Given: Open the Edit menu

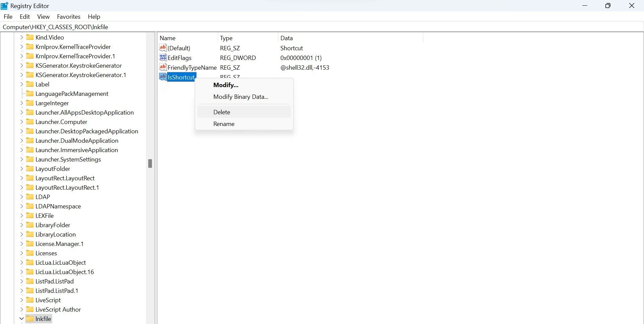Looking at the screenshot, I should click(25, 16).
